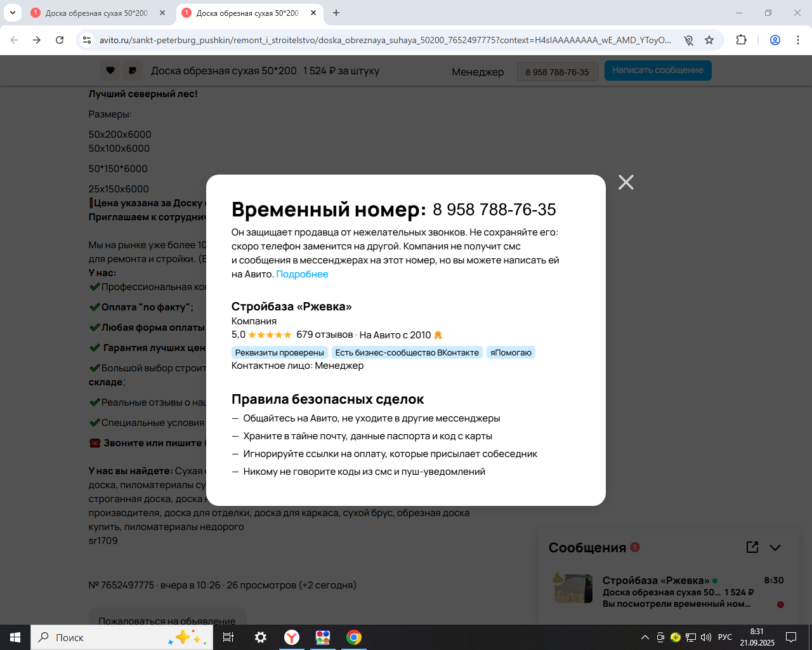Click the chat listing thumbnail image

point(573,588)
